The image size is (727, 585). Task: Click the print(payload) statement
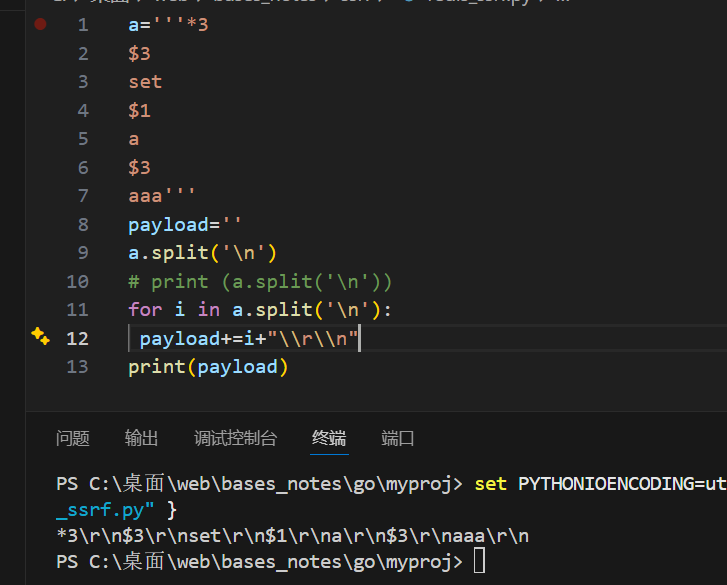(208, 367)
